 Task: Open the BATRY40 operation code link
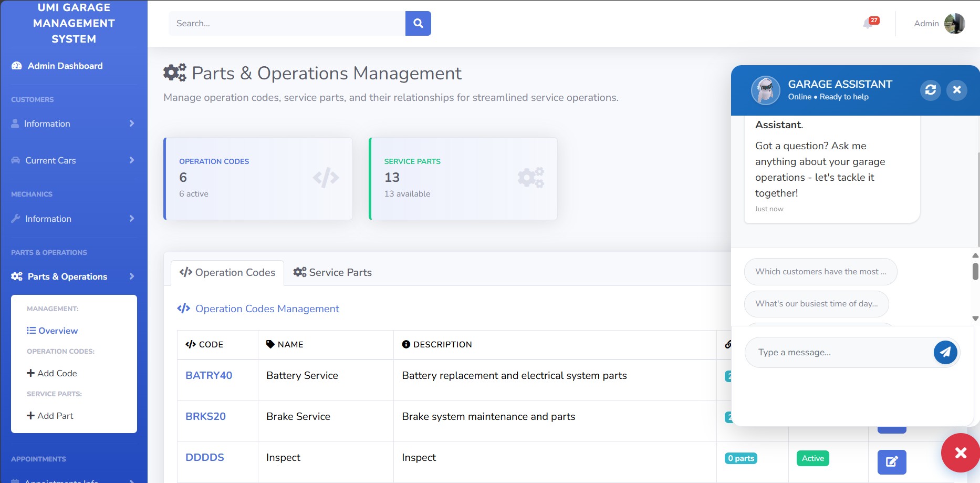click(x=208, y=375)
